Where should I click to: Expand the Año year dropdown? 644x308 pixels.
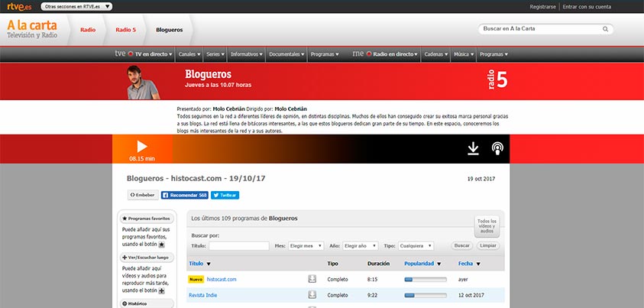[360, 246]
